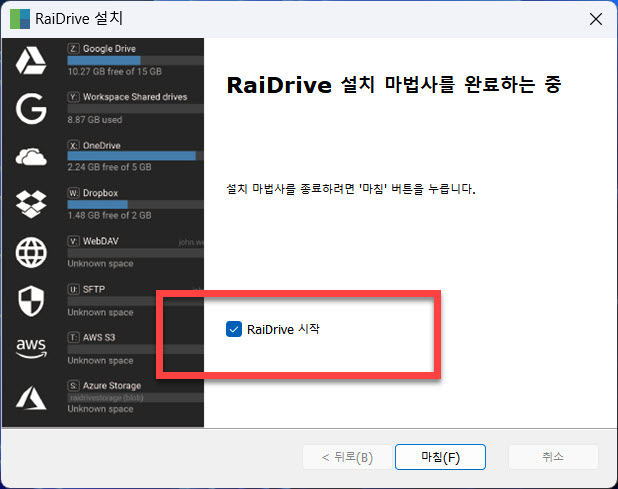Click the 'WebDAV' drive label
Image resolution: width=618 pixels, height=489 pixels.
[x=101, y=241]
